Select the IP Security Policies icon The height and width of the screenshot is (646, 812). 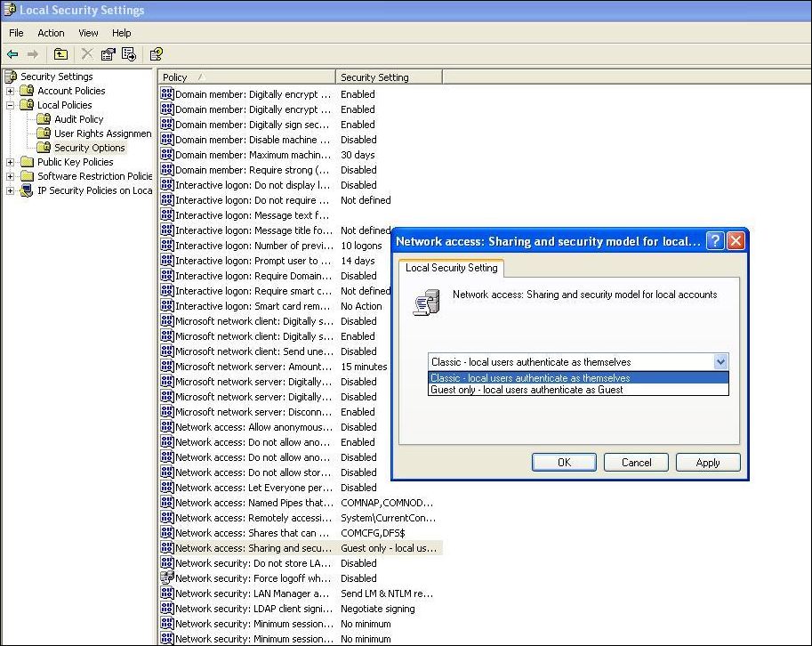pos(27,190)
